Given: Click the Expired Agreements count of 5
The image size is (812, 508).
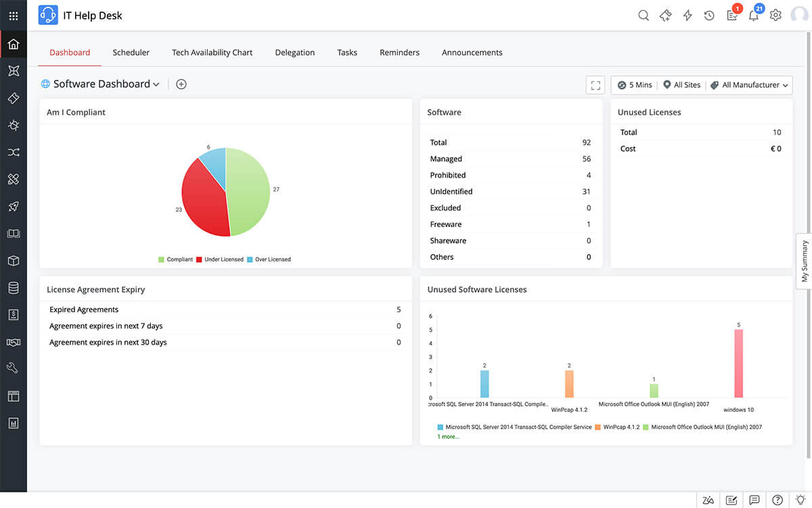Looking at the screenshot, I should click(399, 310).
